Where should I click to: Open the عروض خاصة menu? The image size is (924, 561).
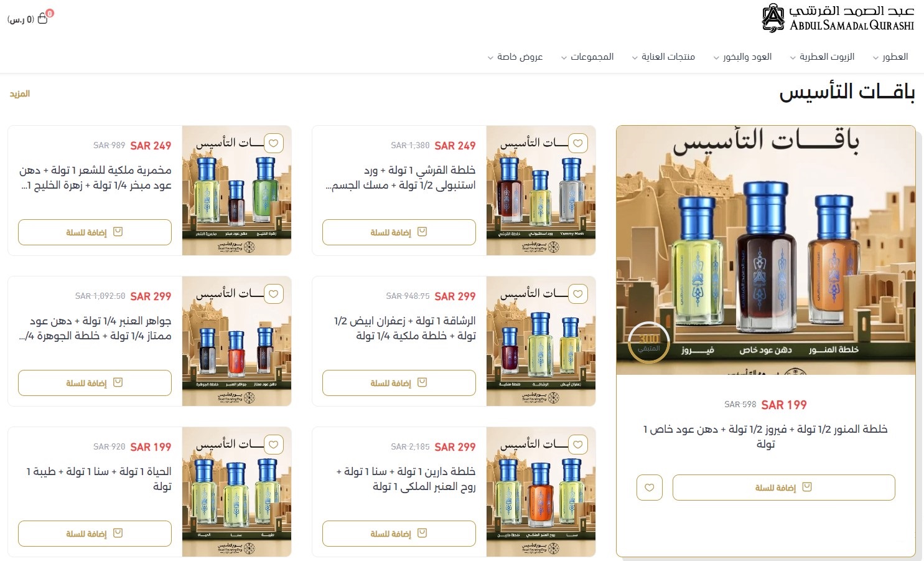515,57
